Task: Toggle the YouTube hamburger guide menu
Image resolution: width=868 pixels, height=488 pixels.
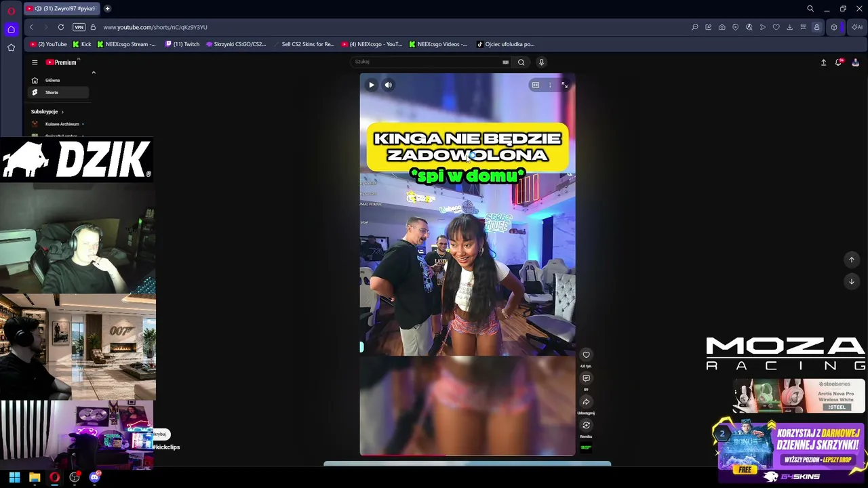Action: (x=35, y=62)
